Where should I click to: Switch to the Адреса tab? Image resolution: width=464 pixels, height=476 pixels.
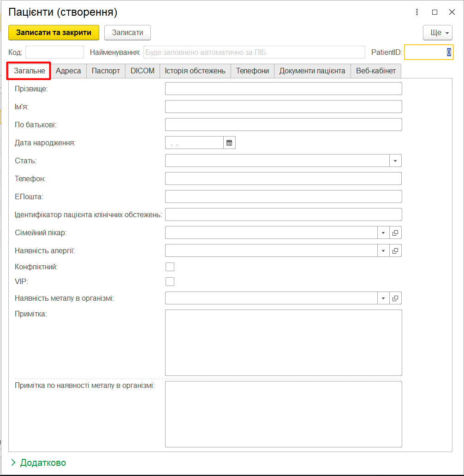pyautogui.click(x=68, y=71)
